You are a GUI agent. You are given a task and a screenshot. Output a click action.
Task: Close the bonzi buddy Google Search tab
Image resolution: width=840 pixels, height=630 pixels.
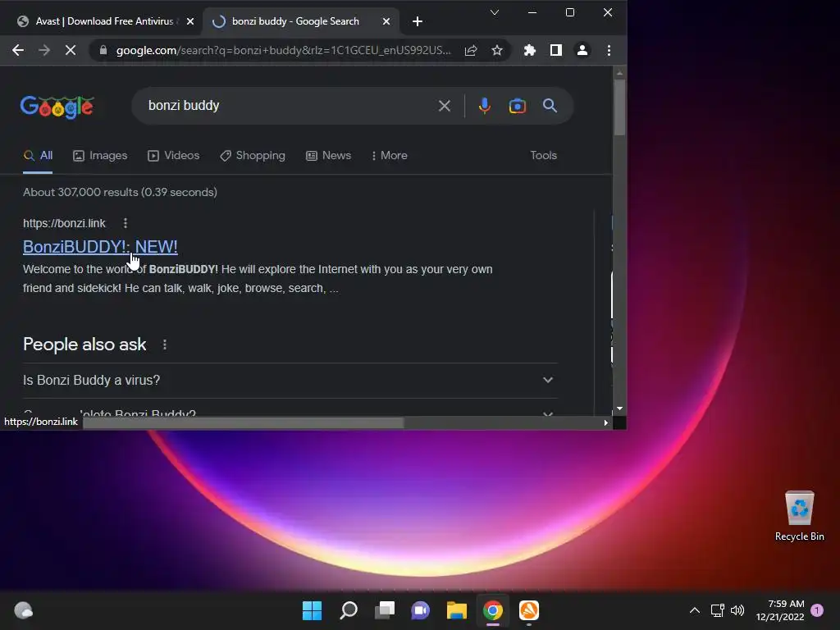(x=386, y=21)
